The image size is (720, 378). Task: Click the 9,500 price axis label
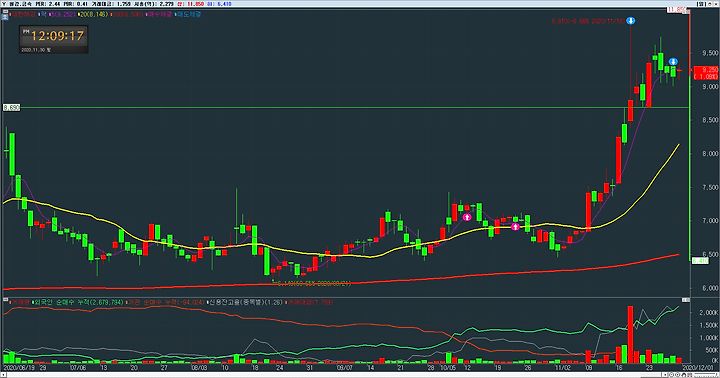709,53
